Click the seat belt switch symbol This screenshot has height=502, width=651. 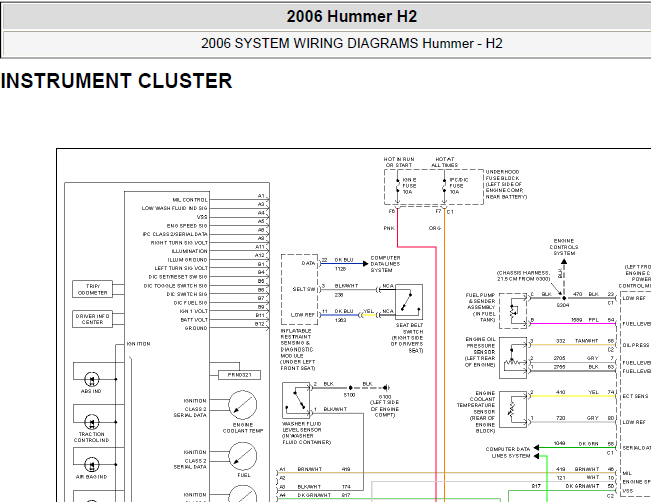[409, 302]
